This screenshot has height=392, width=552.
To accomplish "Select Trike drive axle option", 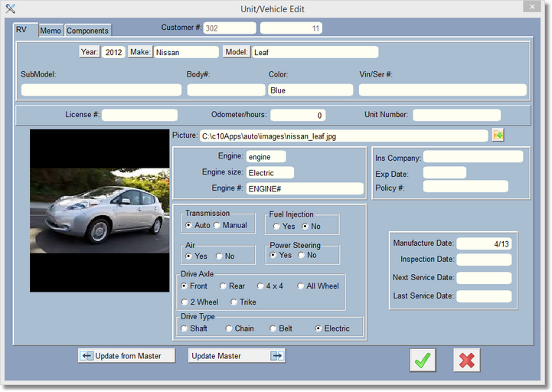I will pos(234,302).
